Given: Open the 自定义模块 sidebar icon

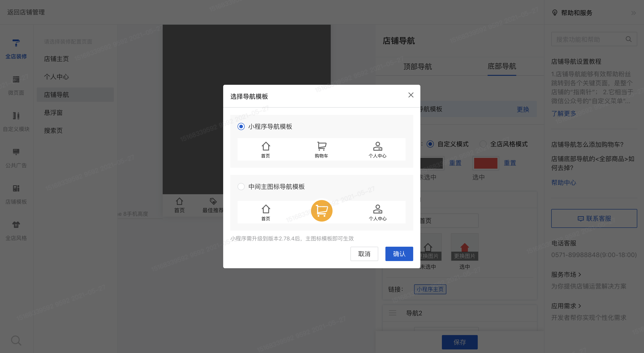Looking at the screenshot, I should pyautogui.click(x=16, y=116).
